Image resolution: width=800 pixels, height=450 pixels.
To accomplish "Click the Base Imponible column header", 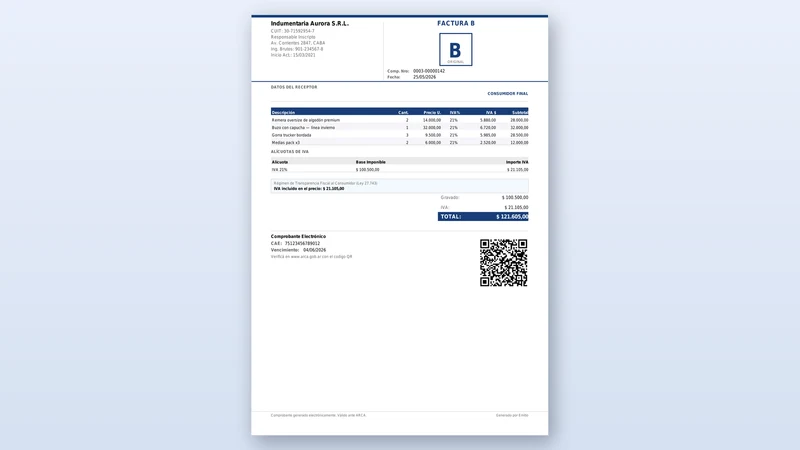I will [x=370, y=162].
